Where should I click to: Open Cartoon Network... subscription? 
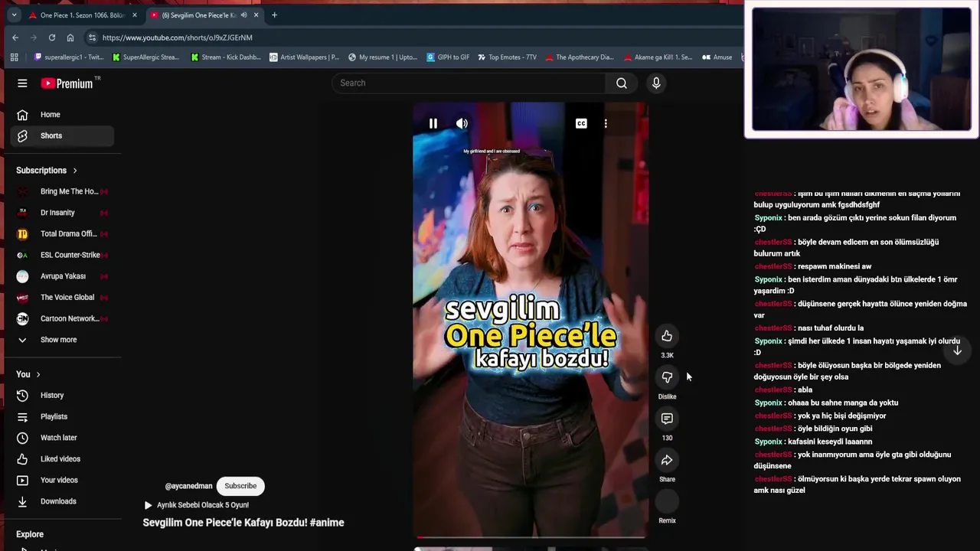(x=63, y=318)
